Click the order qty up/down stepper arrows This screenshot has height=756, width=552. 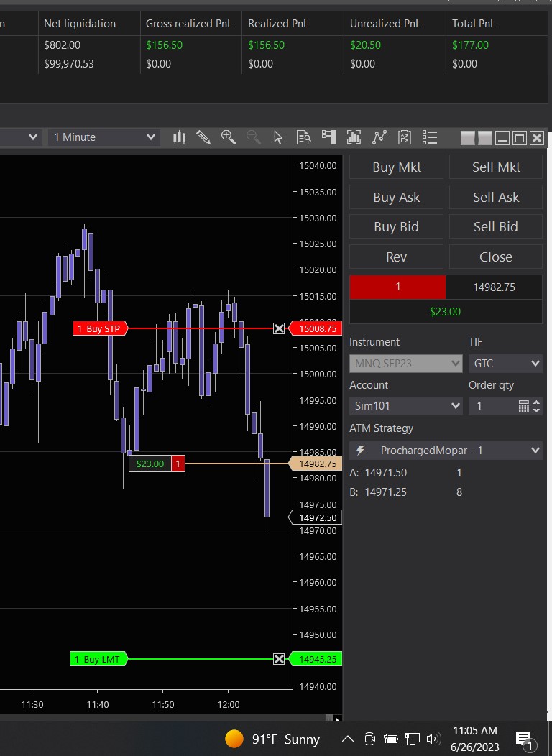pyautogui.click(x=537, y=406)
